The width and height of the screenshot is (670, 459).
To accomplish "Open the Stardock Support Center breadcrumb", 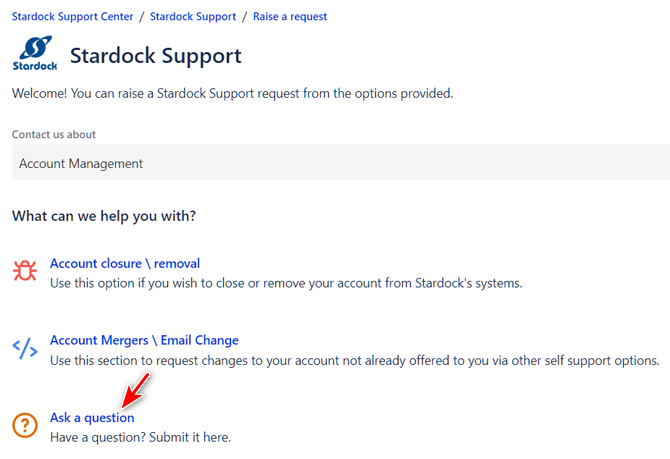I will coord(72,17).
